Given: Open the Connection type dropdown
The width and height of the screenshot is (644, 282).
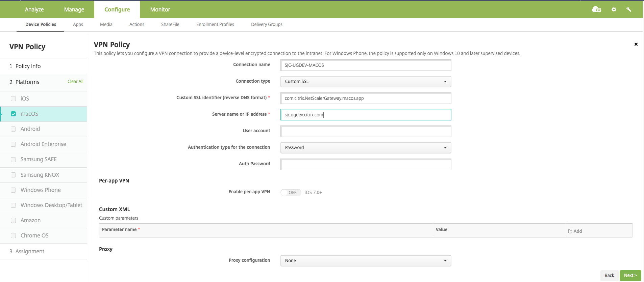Looking at the screenshot, I should 366,82.
